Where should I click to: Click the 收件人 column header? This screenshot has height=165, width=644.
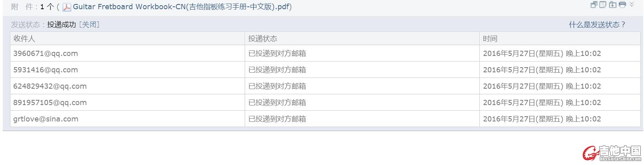click(x=24, y=39)
